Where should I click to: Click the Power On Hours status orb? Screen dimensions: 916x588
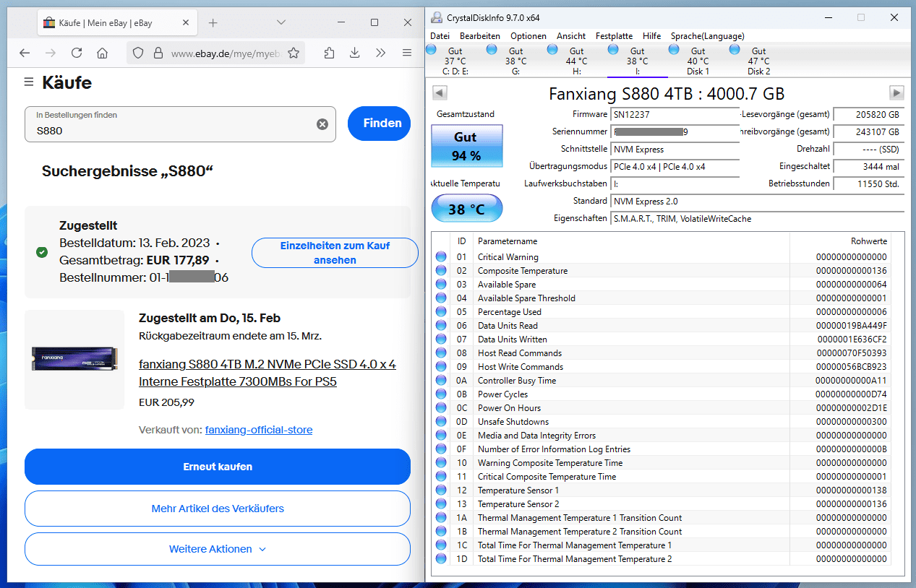441,408
